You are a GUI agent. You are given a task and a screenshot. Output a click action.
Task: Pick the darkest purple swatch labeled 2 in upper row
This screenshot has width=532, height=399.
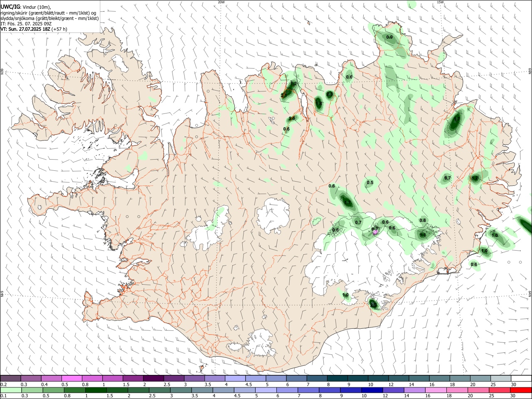pos(153,379)
